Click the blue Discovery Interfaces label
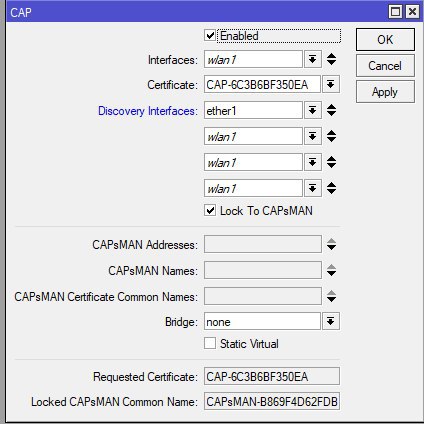The width and height of the screenshot is (424, 424). coord(148,111)
